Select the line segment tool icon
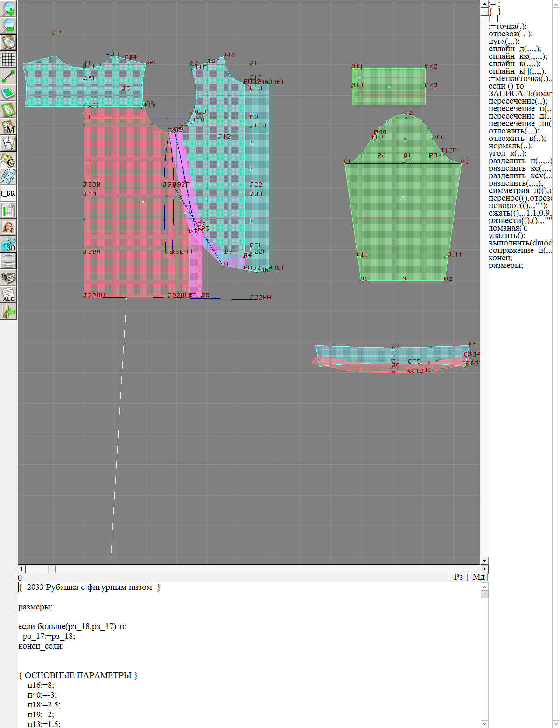Image resolution: width=560 pixels, height=728 pixels. coord(8,76)
